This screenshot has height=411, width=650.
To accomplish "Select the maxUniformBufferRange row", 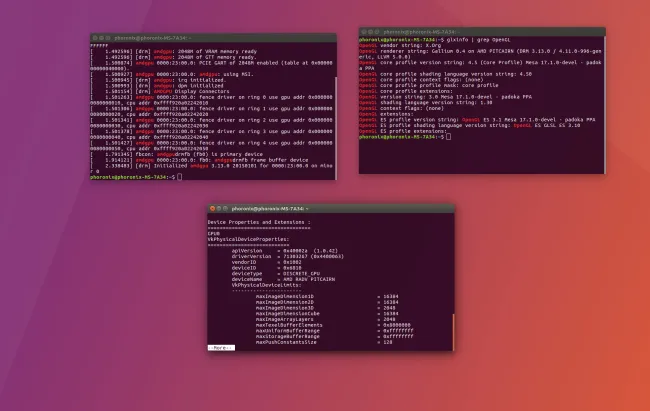I will (335, 331).
